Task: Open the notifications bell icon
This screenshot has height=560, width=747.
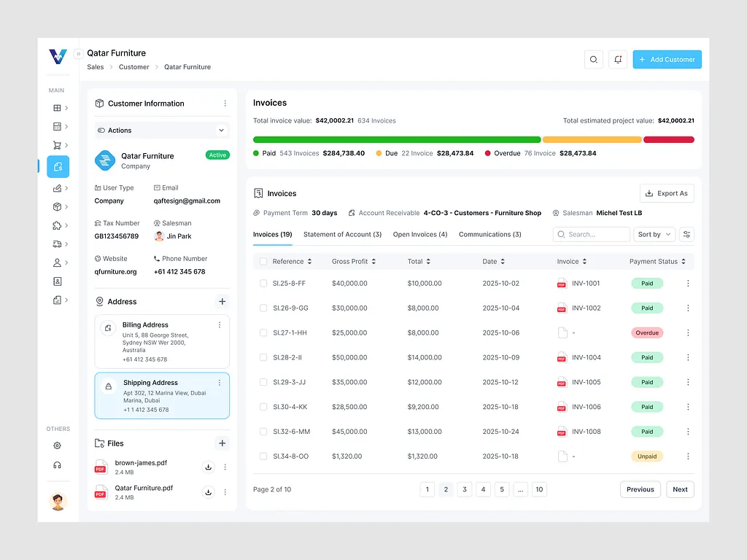Action: [x=618, y=60]
